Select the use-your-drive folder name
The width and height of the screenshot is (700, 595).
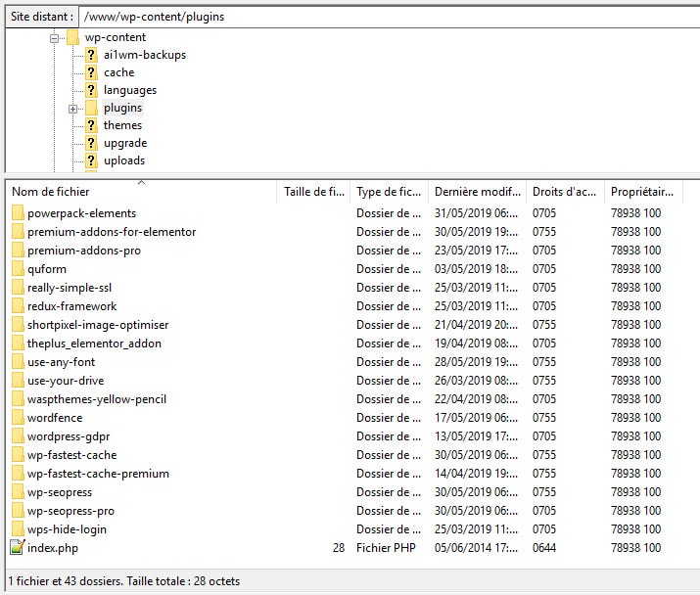(x=66, y=381)
